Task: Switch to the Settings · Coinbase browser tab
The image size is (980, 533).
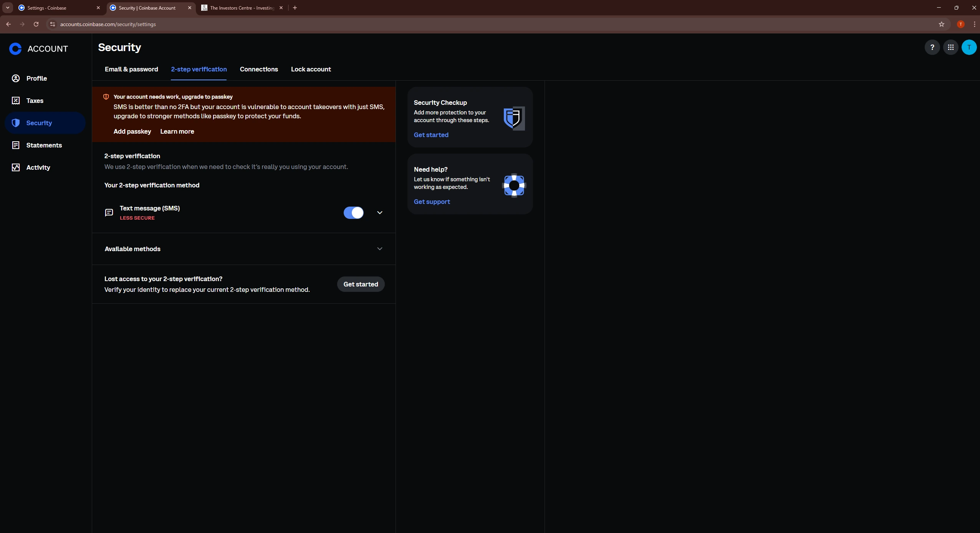Action: (60, 8)
